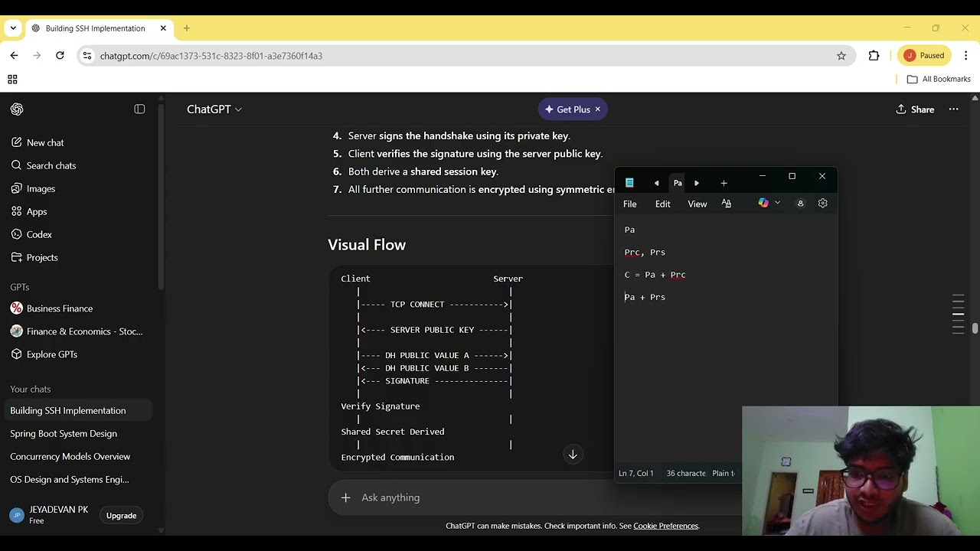The image size is (980, 551).
Task: Open a new browser tab
Action: pos(186,28)
